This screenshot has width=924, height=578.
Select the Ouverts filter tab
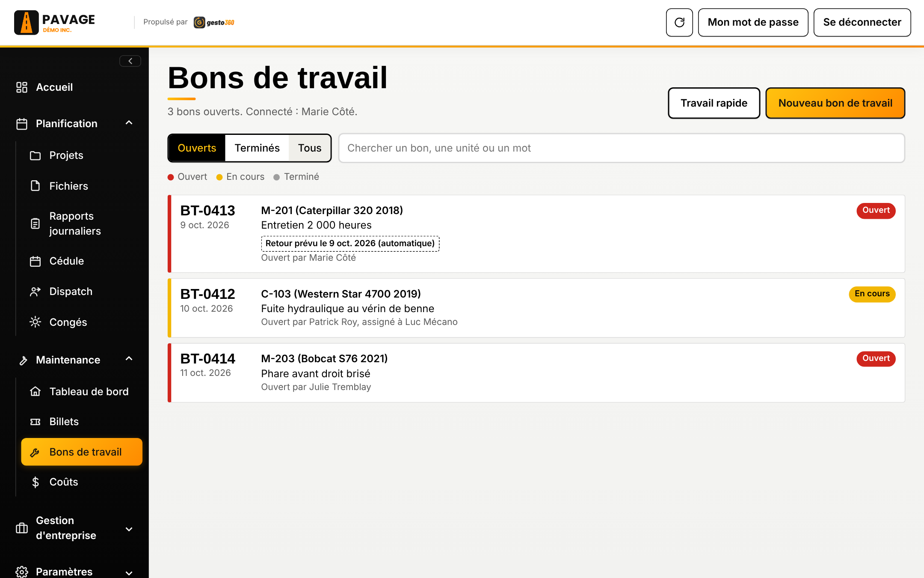(x=197, y=148)
